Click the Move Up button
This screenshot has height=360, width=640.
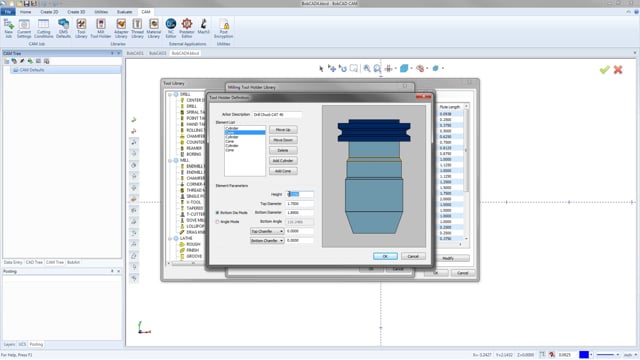coord(283,130)
